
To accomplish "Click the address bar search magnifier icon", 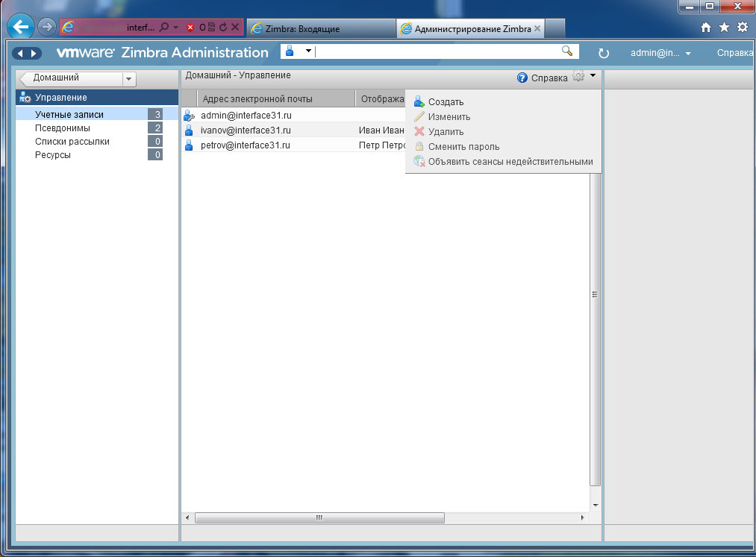I will [x=164, y=28].
